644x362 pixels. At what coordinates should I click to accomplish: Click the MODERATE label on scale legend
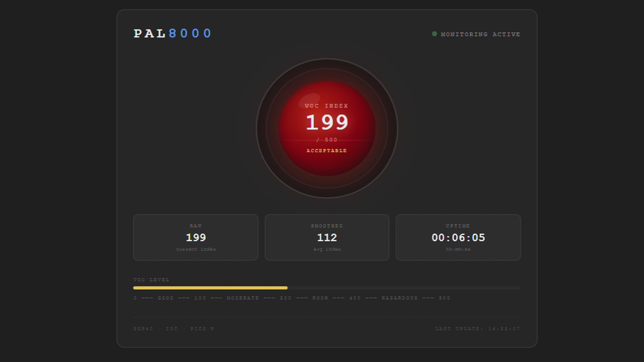243,298
